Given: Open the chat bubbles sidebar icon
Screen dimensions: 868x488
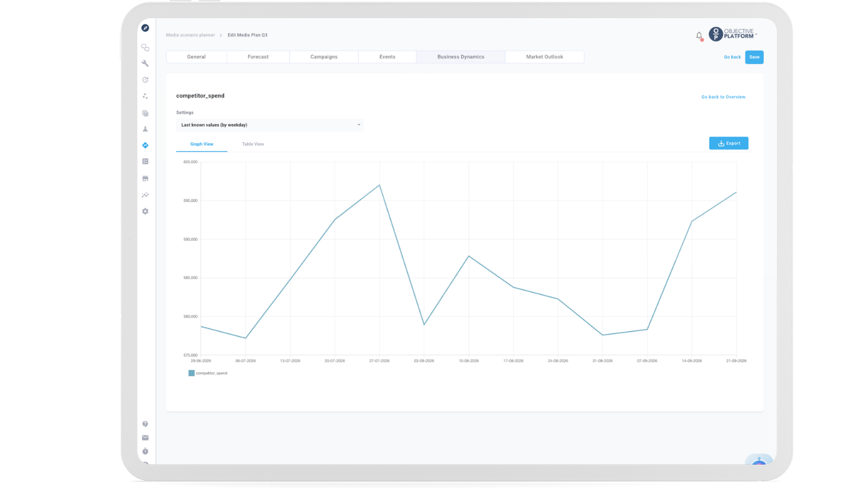Looking at the screenshot, I should [x=145, y=48].
